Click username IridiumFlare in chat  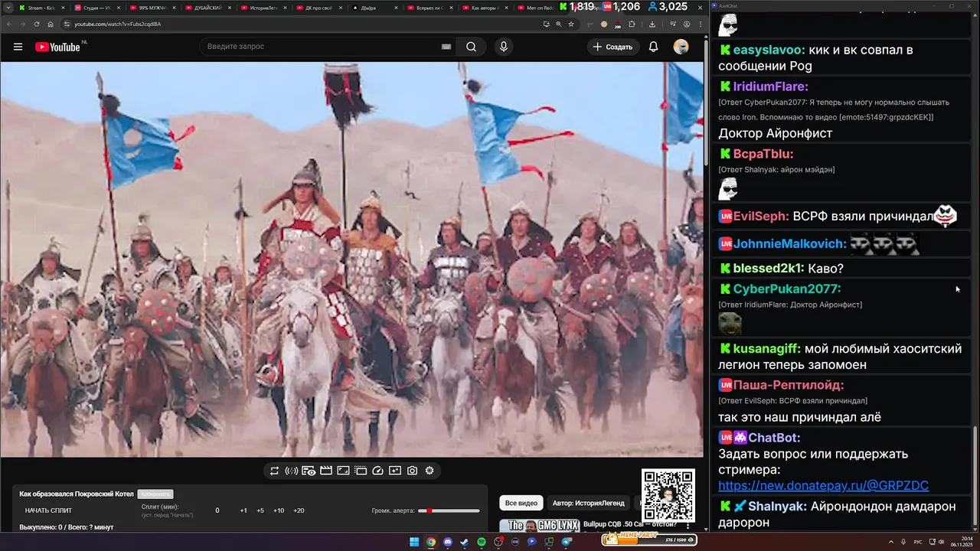[771, 86]
